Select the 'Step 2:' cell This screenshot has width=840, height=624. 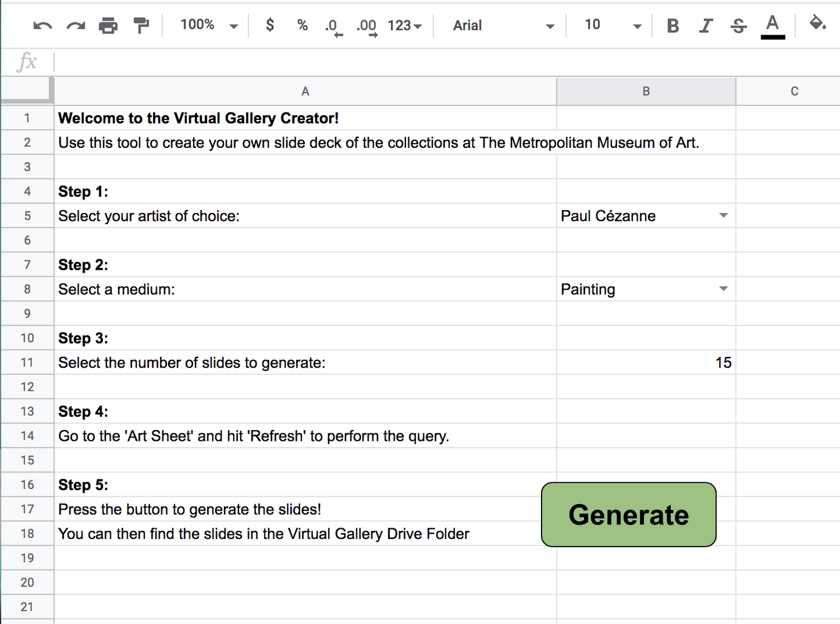click(x=305, y=264)
